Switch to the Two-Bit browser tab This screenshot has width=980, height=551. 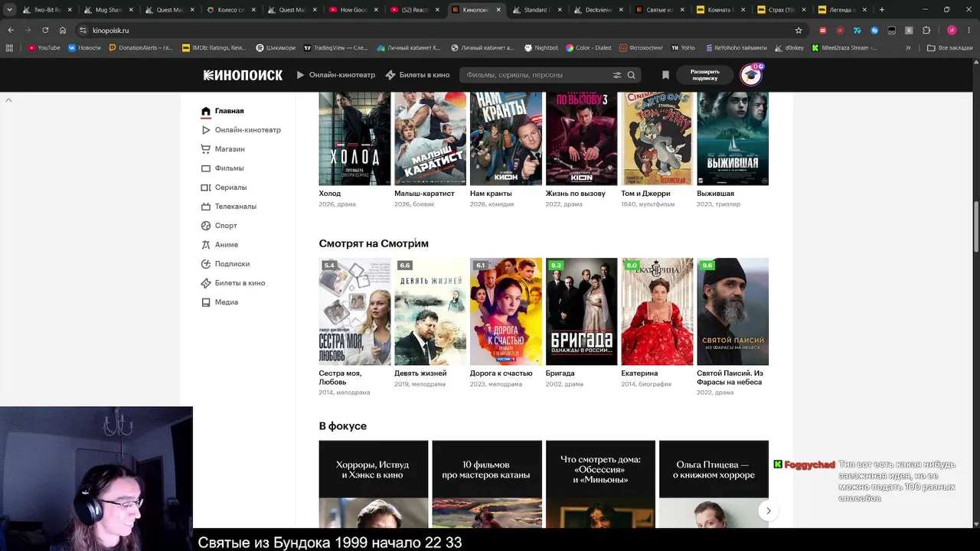(x=48, y=10)
